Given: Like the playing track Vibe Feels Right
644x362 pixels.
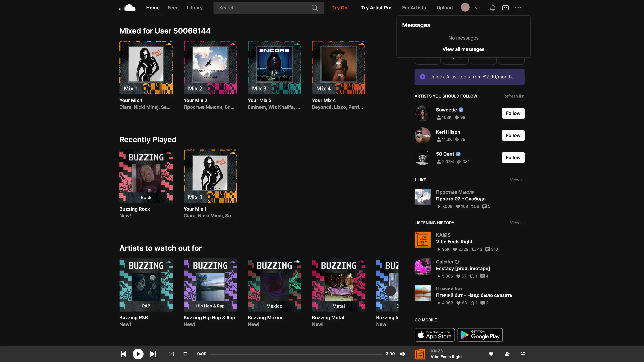Looking at the screenshot, I should tap(491, 354).
